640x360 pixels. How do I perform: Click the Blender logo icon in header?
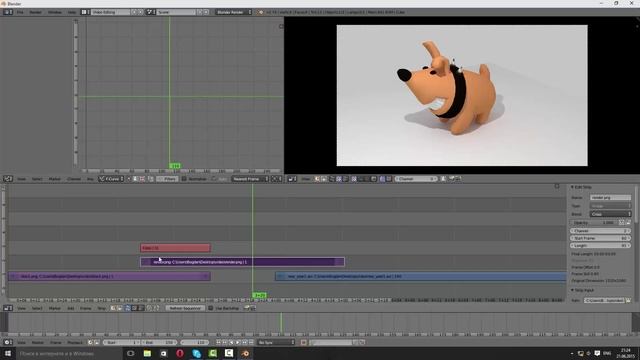260,12
